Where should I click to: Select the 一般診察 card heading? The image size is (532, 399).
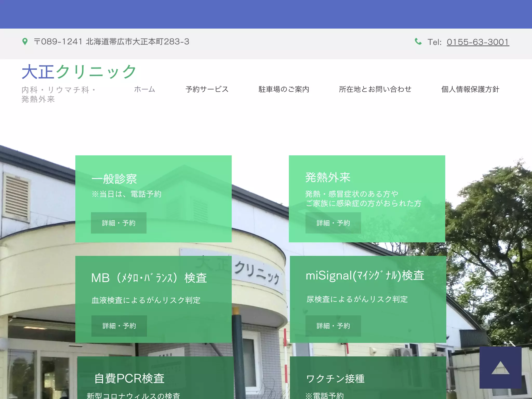coord(114,179)
